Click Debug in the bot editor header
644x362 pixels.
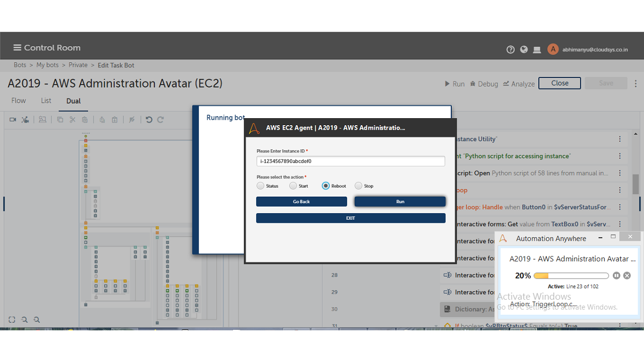point(484,84)
